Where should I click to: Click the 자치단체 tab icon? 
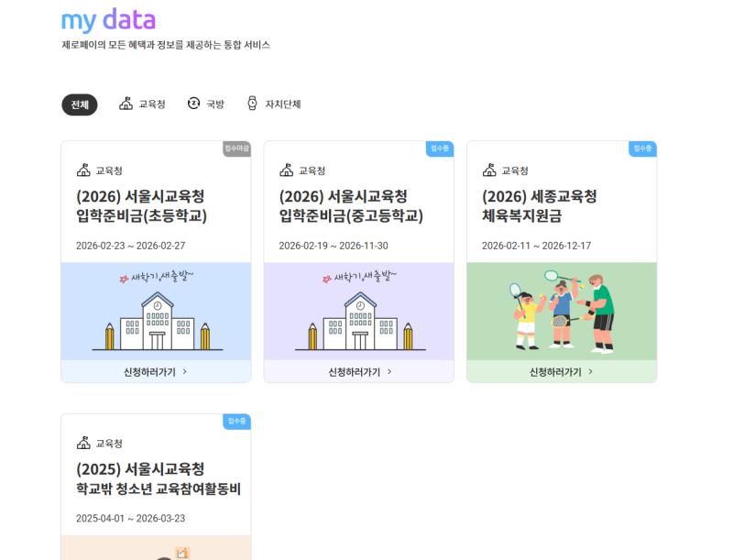[253, 104]
